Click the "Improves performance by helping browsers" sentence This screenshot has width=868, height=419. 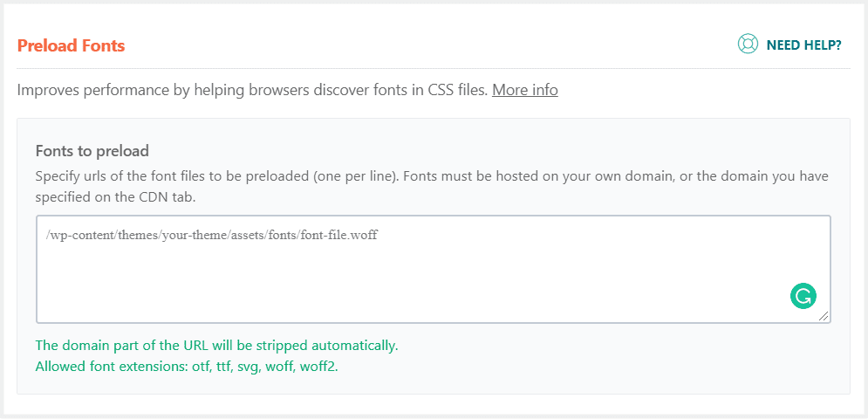[252, 90]
